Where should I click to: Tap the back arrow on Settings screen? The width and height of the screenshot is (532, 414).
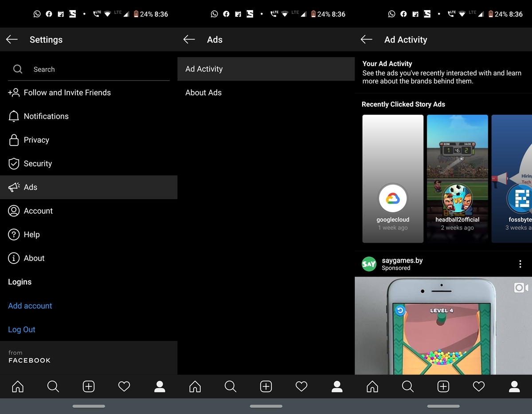[x=12, y=39]
